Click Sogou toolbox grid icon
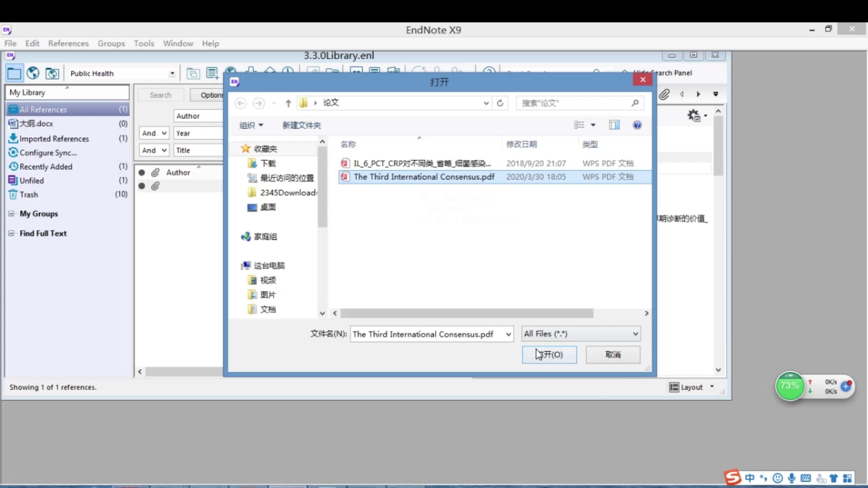868x488 pixels. coord(847,478)
